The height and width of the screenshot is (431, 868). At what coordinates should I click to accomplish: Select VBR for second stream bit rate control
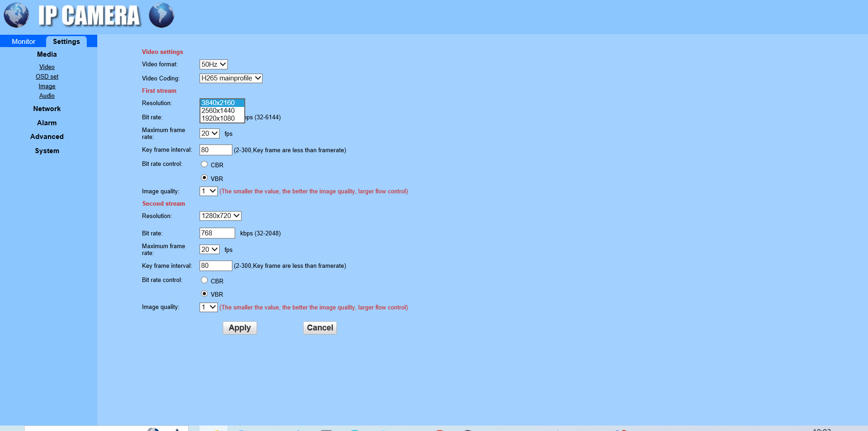[x=205, y=294]
